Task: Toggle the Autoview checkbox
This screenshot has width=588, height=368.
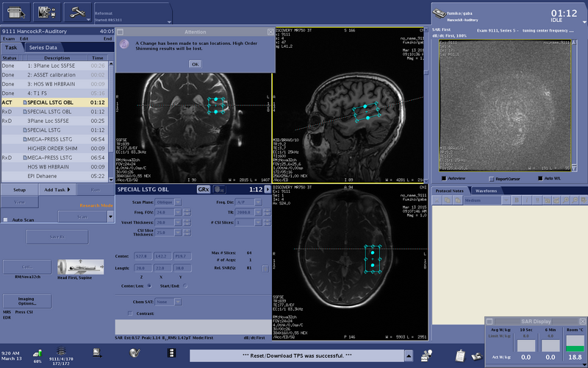Action: (x=444, y=179)
